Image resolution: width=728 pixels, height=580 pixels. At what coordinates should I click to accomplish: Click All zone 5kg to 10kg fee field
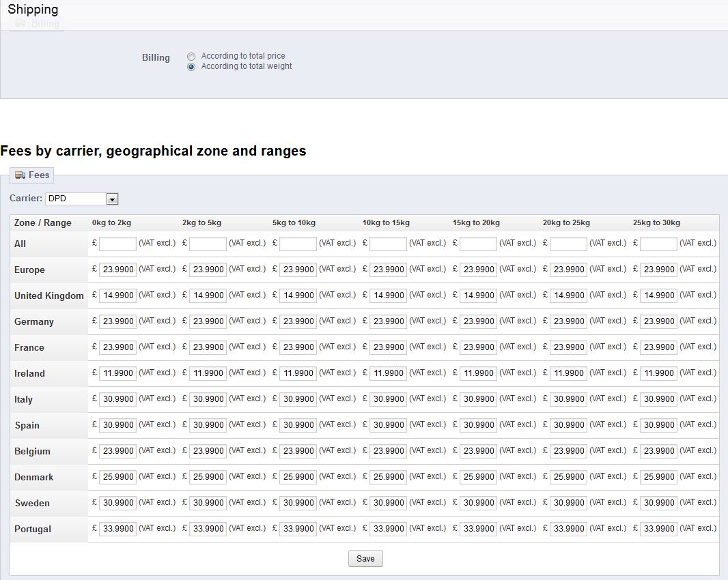pyautogui.click(x=298, y=244)
